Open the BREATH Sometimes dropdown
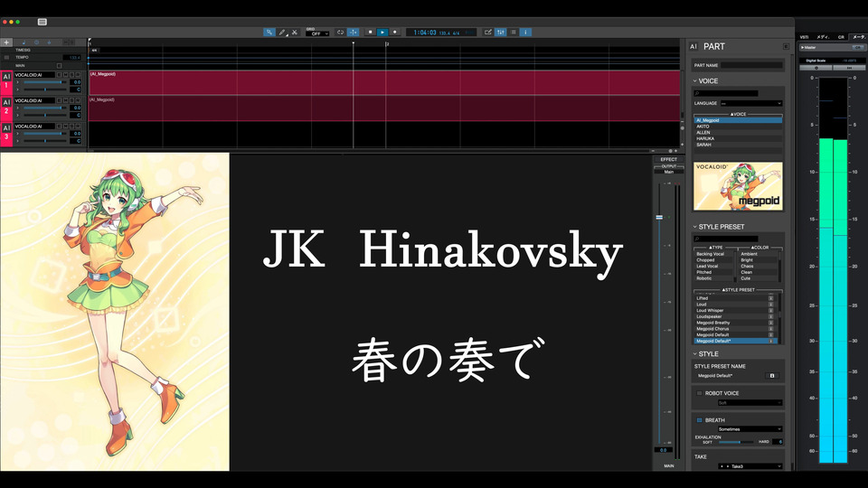868x488 pixels. tap(750, 429)
